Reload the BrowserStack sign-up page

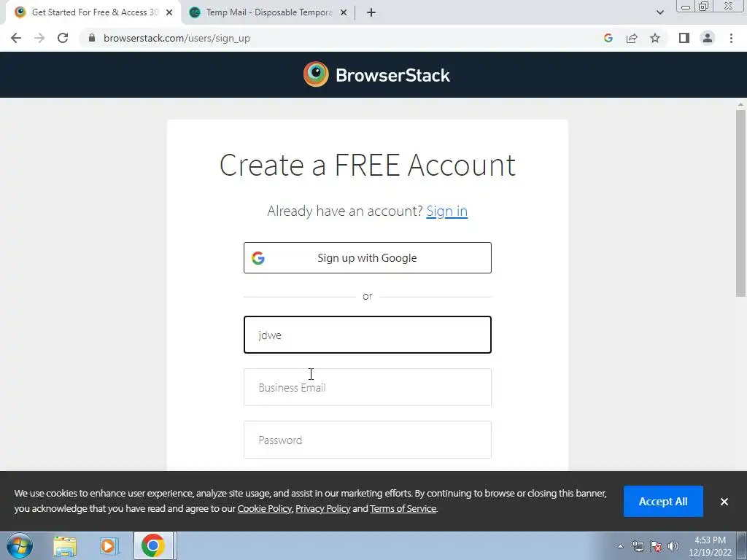click(63, 38)
